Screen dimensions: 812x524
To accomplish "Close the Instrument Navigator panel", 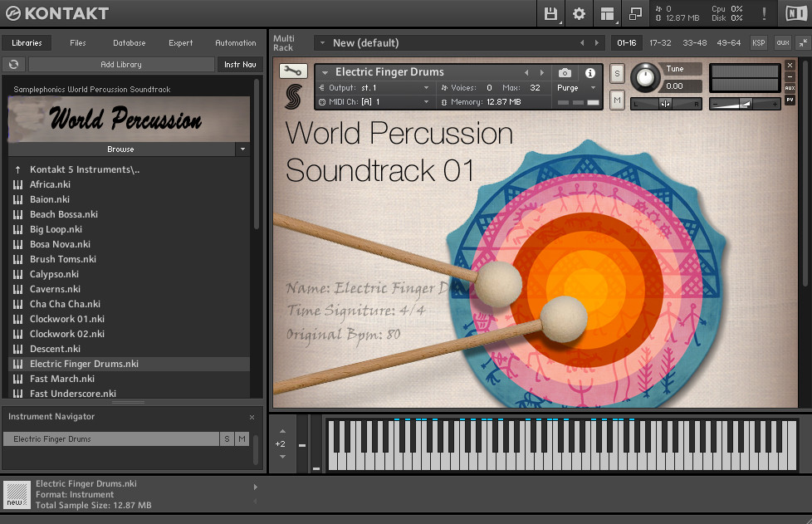I will click(x=252, y=417).
